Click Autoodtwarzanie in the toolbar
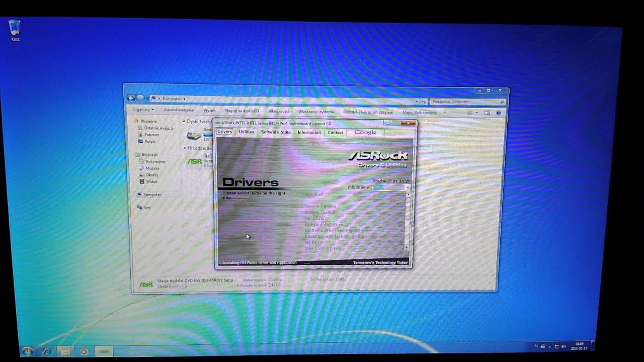Viewport: 644px width, 362px height. click(x=179, y=110)
